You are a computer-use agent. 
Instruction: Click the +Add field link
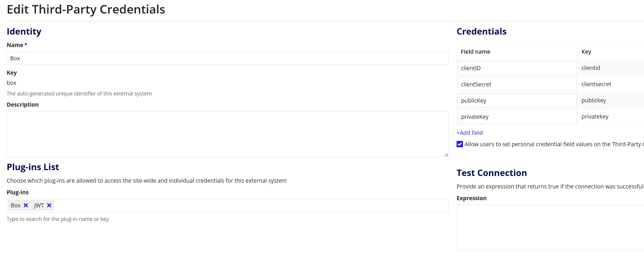[x=469, y=133]
